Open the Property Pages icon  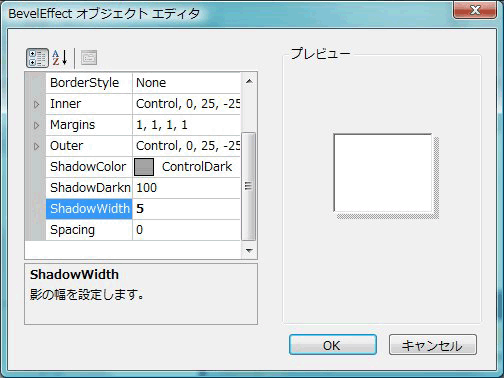pyautogui.click(x=89, y=58)
